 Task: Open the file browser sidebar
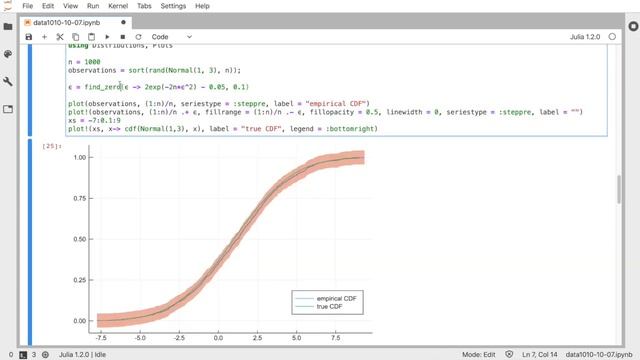click(x=8, y=27)
